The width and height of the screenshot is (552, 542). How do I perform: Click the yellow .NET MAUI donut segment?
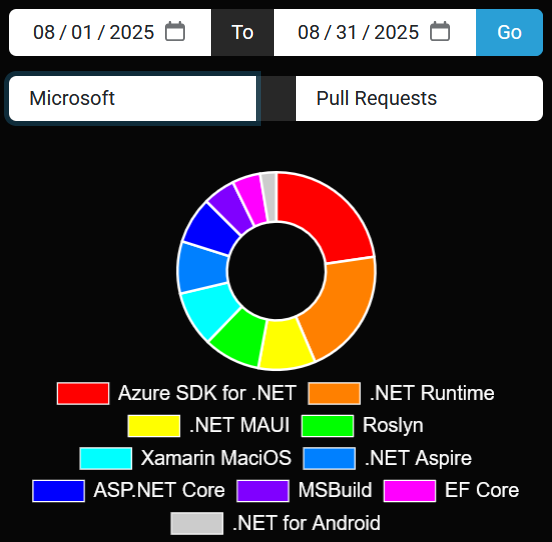click(286, 345)
